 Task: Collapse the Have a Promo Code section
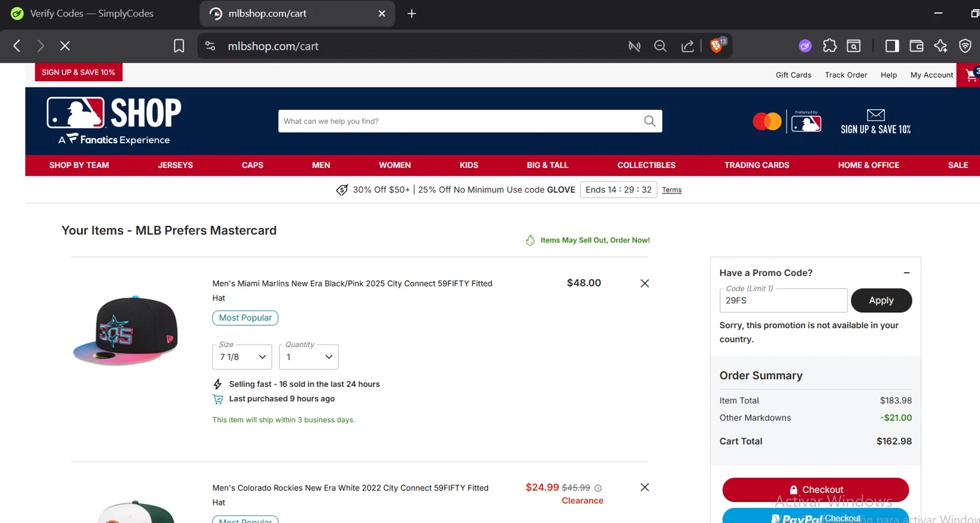(x=907, y=273)
